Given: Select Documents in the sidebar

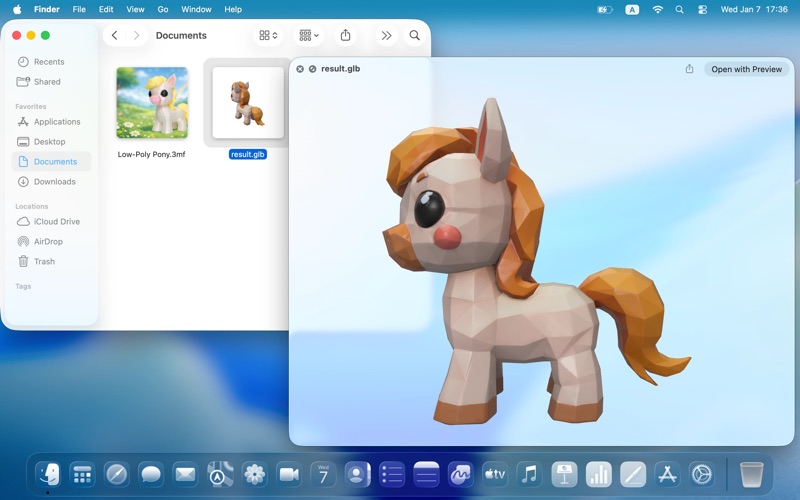Looking at the screenshot, I should point(51,161).
